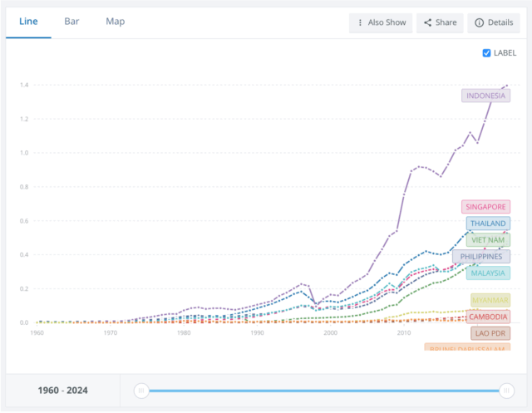Select the Line chart tab
This screenshot has width=532, height=413.
pyautogui.click(x=28, y=22)
